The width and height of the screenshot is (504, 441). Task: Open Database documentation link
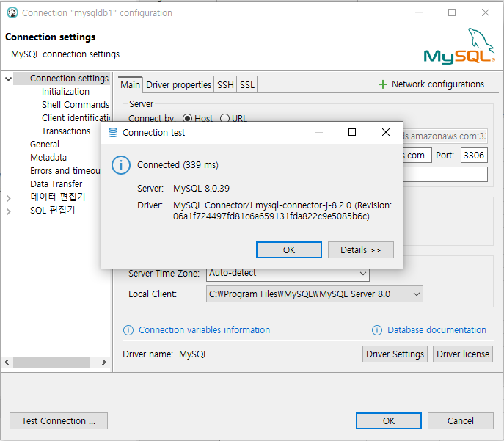click(437, 330)
